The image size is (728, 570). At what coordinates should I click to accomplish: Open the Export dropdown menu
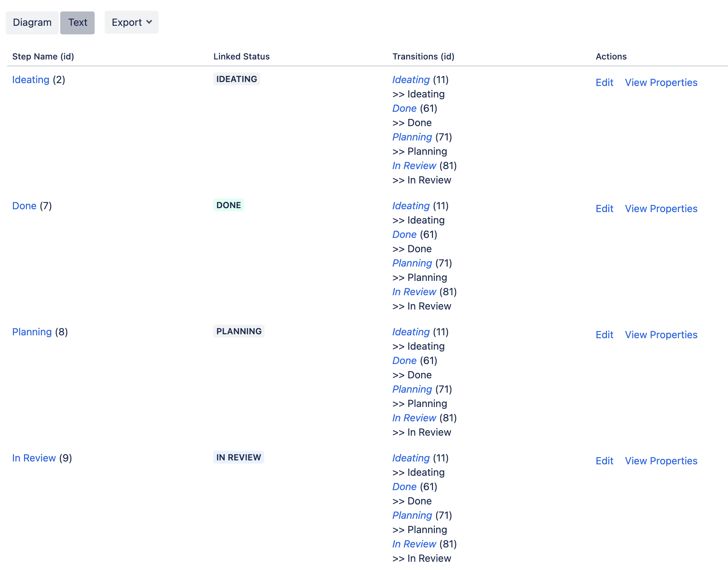coord(132,22)
